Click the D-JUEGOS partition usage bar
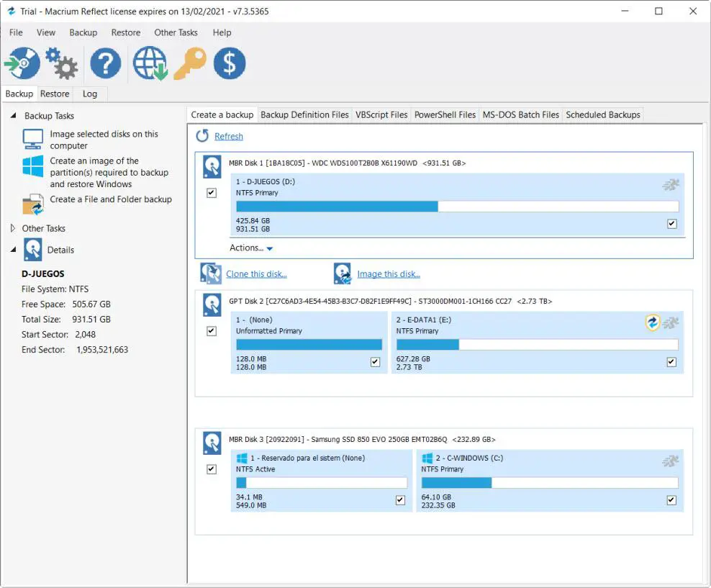711x588 pixels. click(457, 207)
